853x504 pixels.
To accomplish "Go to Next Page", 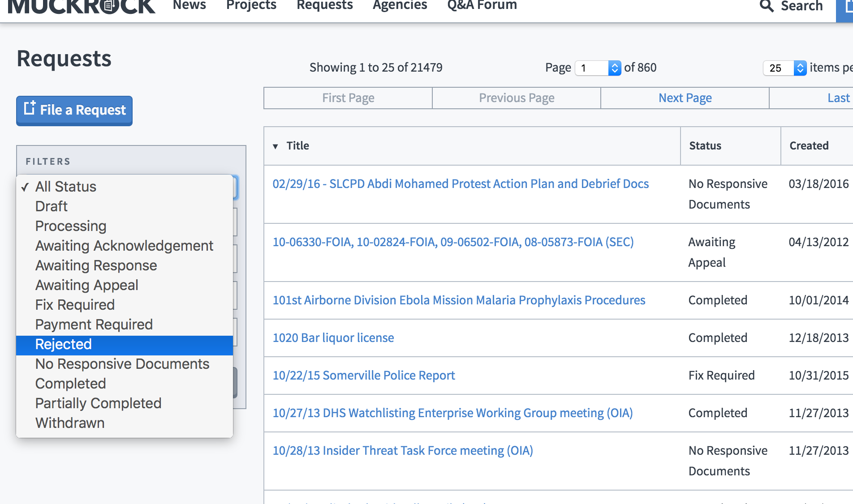I will coord(685,98).
